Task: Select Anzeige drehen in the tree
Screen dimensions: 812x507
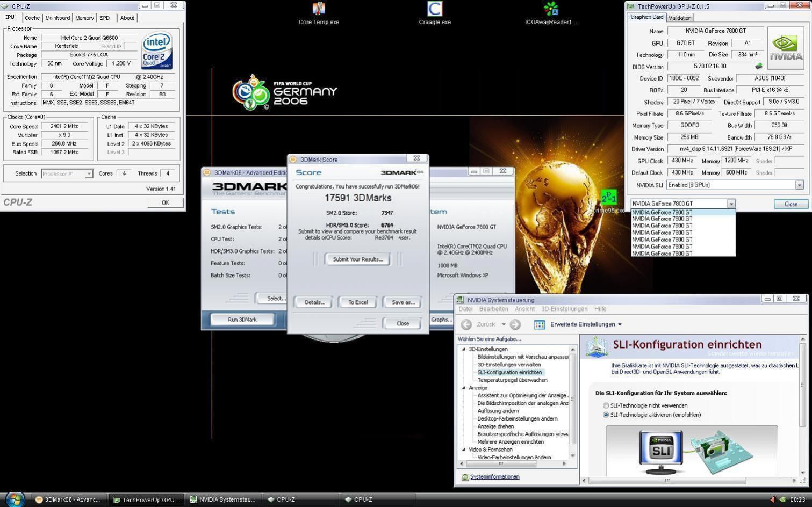Action: pos(495,426)
